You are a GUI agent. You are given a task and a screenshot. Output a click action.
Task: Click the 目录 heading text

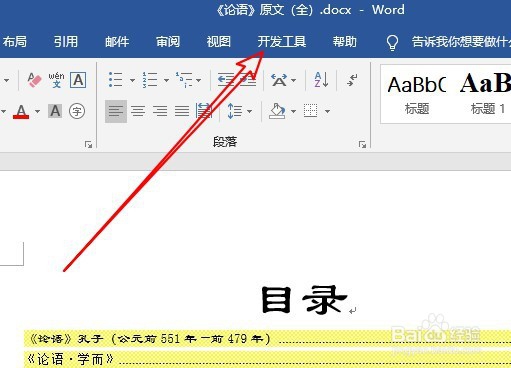point(304,300)
